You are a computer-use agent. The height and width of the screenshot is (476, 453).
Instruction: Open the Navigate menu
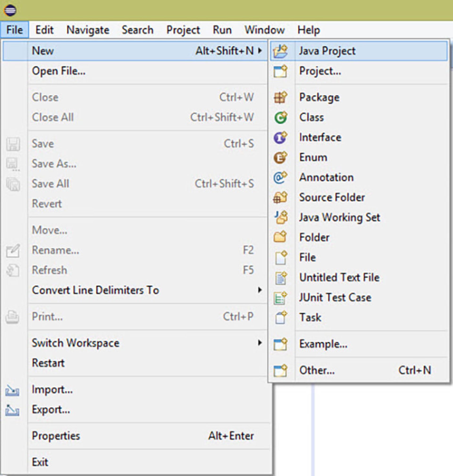[x=88, y=30]
